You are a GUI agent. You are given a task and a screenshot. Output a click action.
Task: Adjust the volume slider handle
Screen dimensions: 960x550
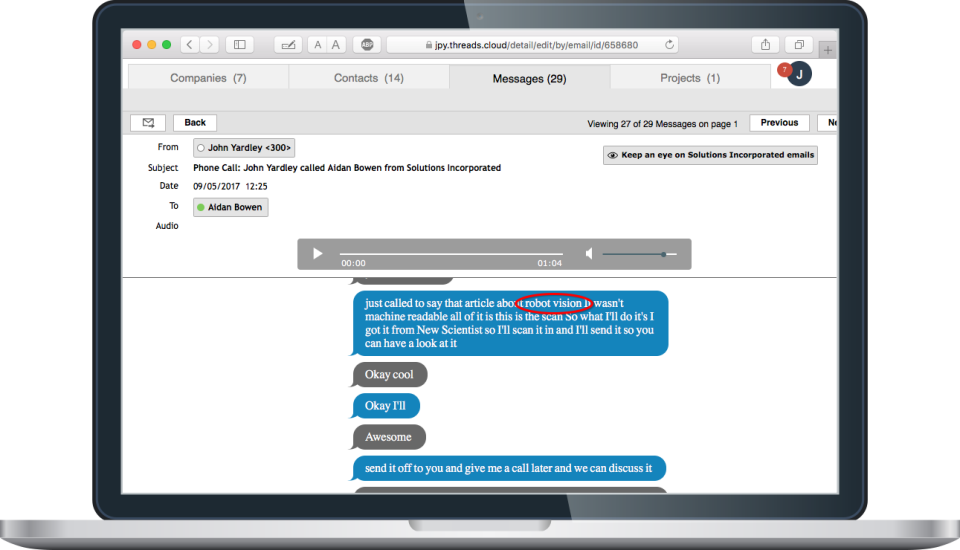664,254
